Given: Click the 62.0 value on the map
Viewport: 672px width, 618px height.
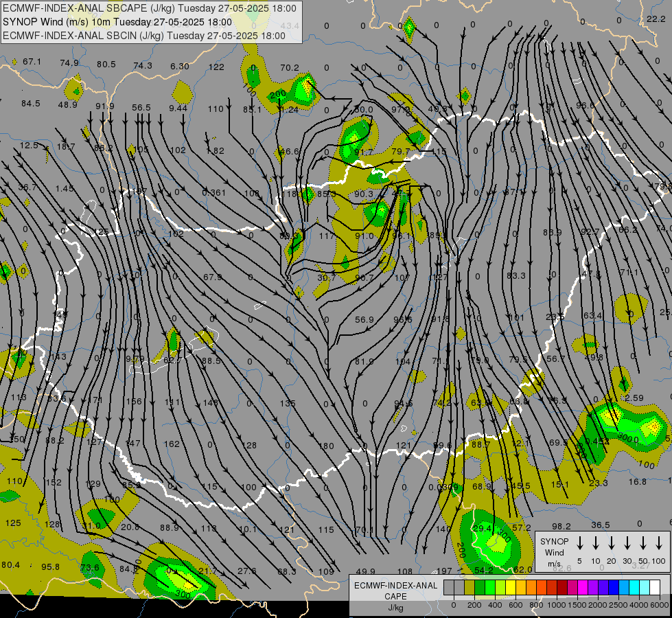Looking at the screenshot, I should click(523, 569).
